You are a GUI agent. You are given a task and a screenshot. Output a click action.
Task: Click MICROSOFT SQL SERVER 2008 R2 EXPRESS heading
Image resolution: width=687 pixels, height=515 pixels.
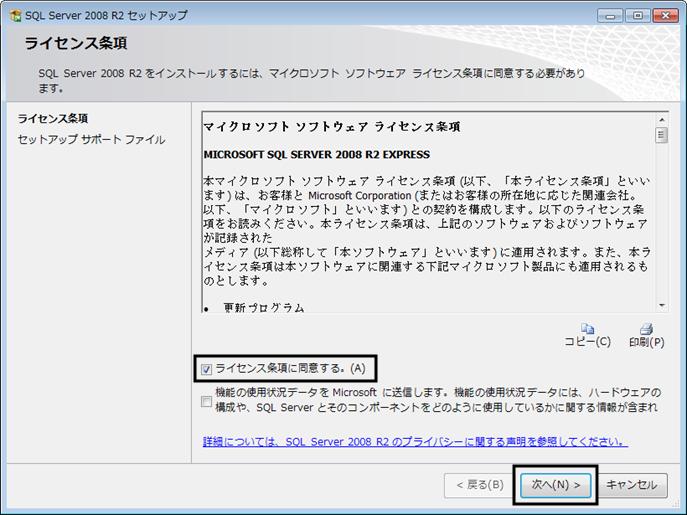point(317,155)
